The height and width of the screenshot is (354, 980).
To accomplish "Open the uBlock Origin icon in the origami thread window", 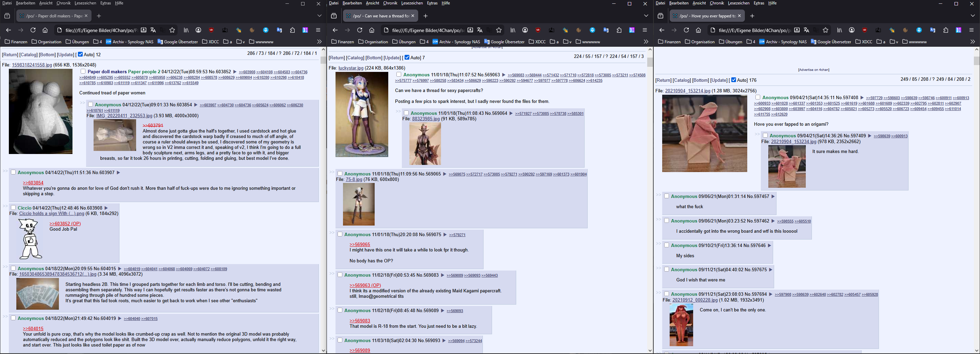I will tap(865, 30).
